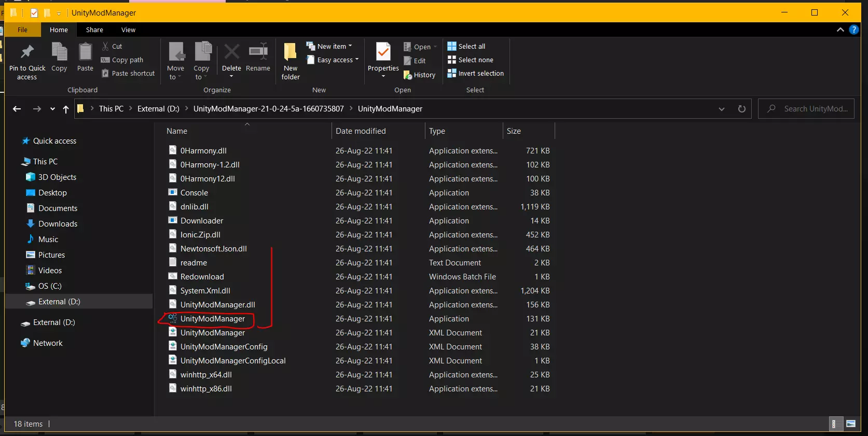Screen dimensions: 868x436
Task: Refresh the current folder view
Action: point(741,109)
